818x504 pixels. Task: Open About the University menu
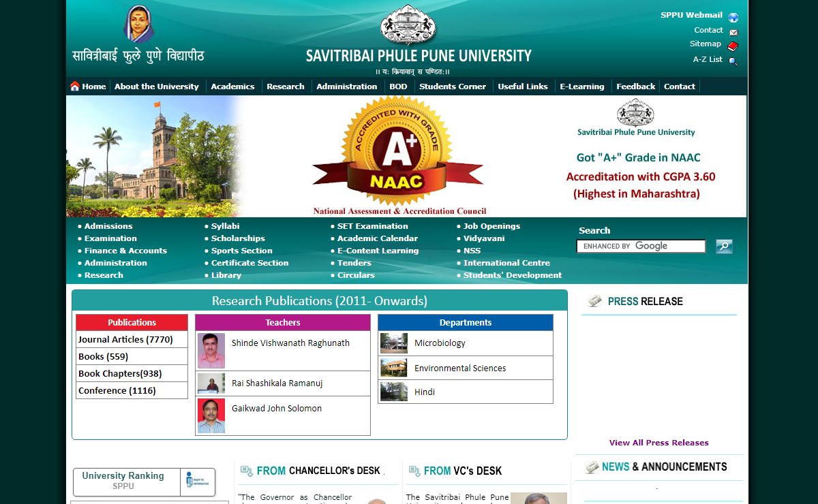point(157,86)
